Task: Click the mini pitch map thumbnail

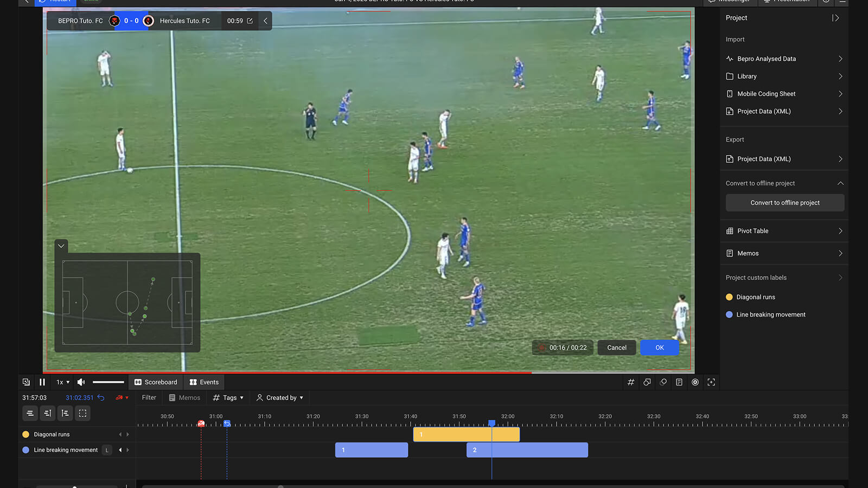Action: [x=127, y=303]
